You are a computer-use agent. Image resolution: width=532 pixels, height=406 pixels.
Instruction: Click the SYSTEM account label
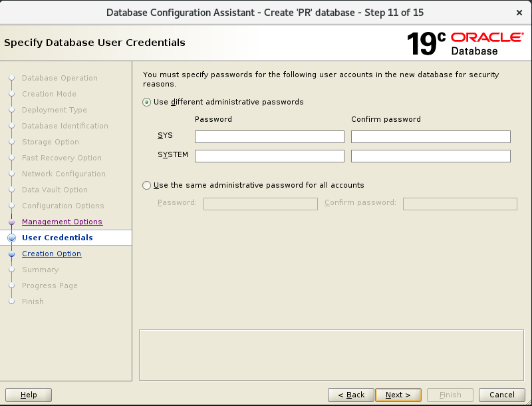point(173,155)
